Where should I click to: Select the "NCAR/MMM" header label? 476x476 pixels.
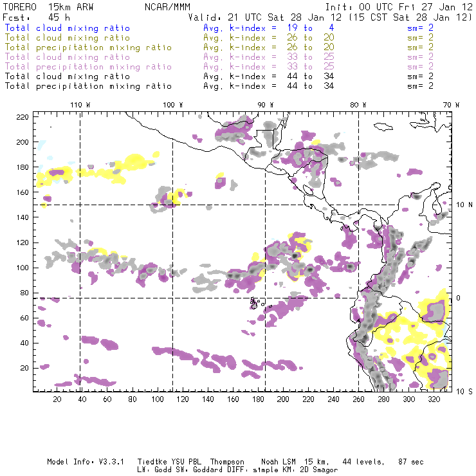coord(168,7)
